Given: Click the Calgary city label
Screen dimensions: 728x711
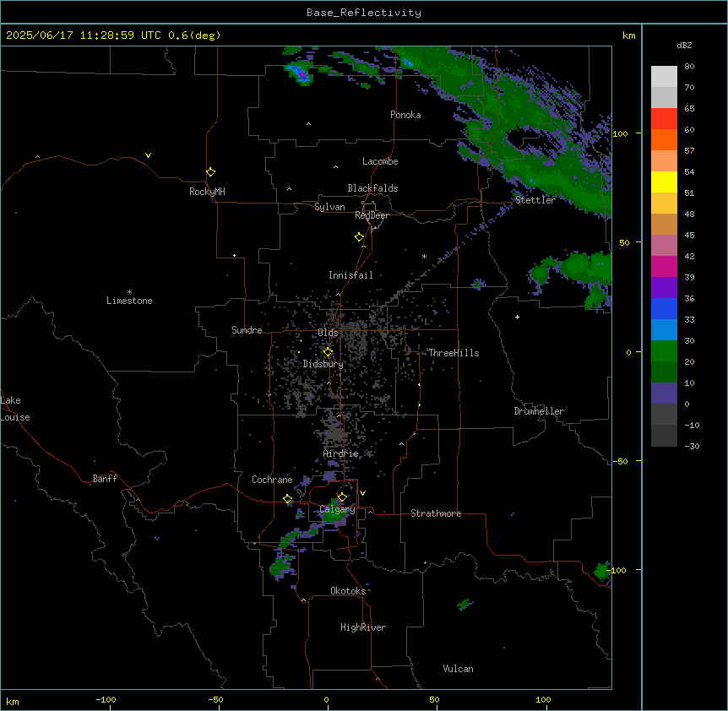Looking at the screenshot, I should [x=337, y=509].
